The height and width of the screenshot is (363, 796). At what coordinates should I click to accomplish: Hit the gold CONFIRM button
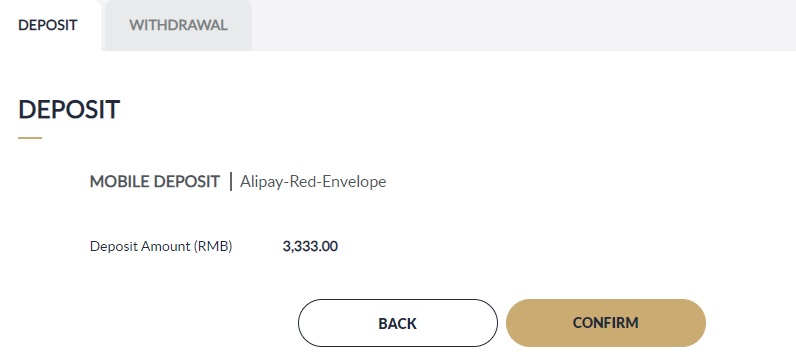[606, 323]
